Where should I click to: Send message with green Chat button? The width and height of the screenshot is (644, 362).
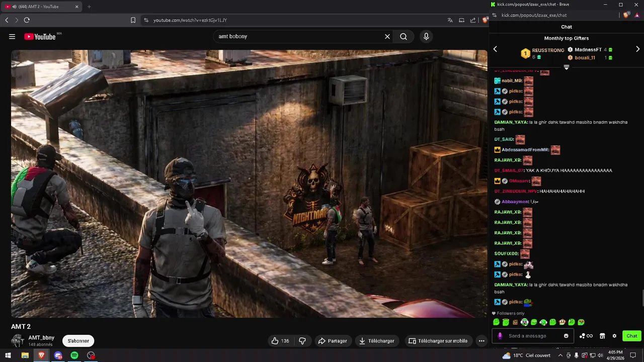[x=632, y=336]
